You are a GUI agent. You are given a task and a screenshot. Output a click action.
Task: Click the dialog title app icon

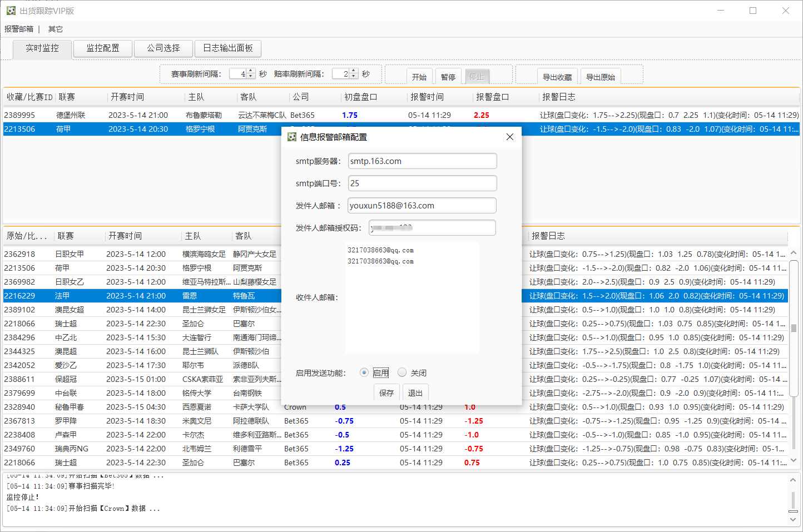[x=291, y=137]
